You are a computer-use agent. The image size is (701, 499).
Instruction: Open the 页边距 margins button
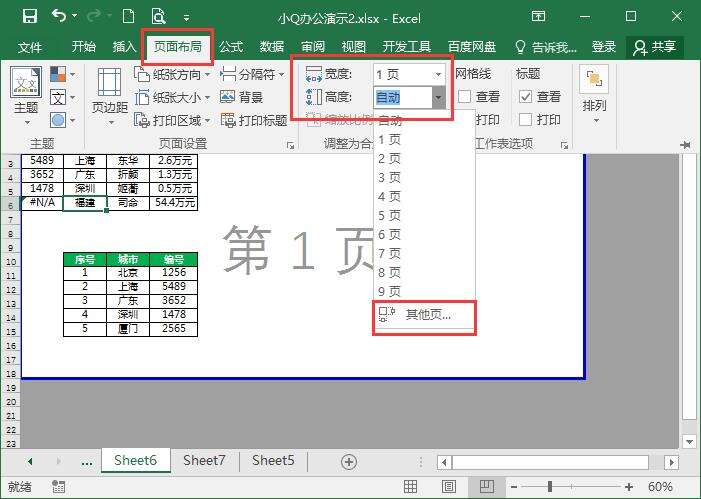click(x=109, y=94)
